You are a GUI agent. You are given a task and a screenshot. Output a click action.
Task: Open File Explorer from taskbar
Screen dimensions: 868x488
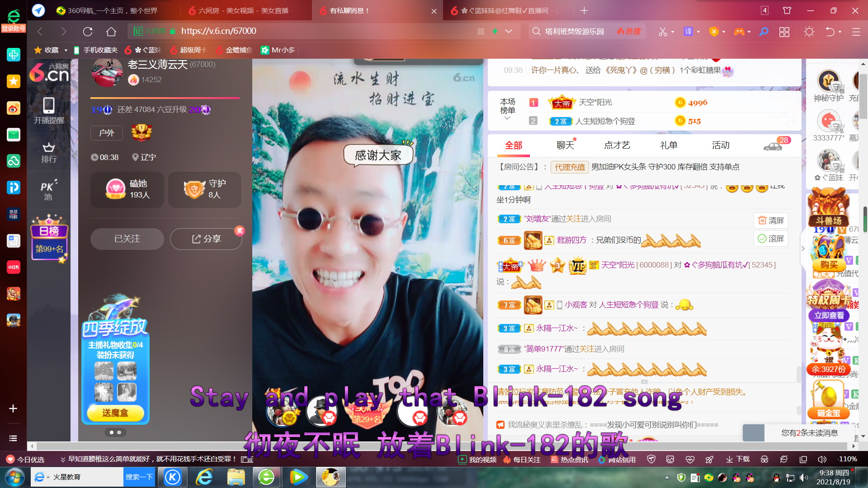pos(236,477)
